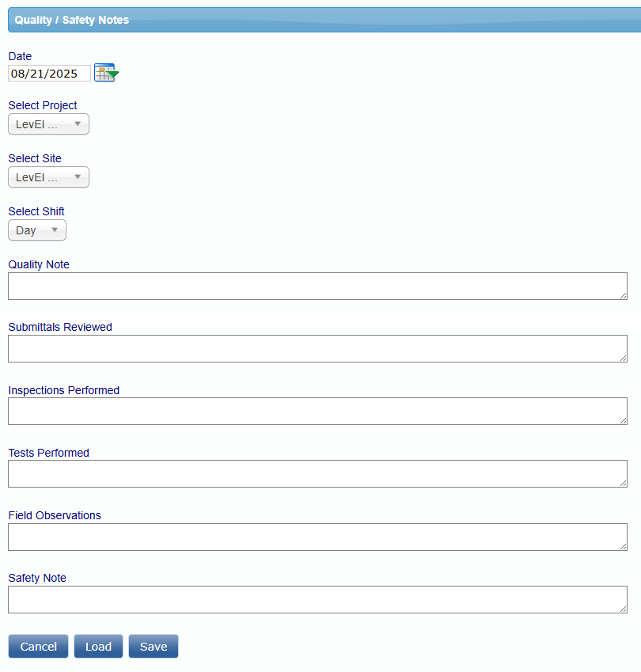Click the Quality / Safety Notes header title
This screenshot has height=672, width=641.
71,20
